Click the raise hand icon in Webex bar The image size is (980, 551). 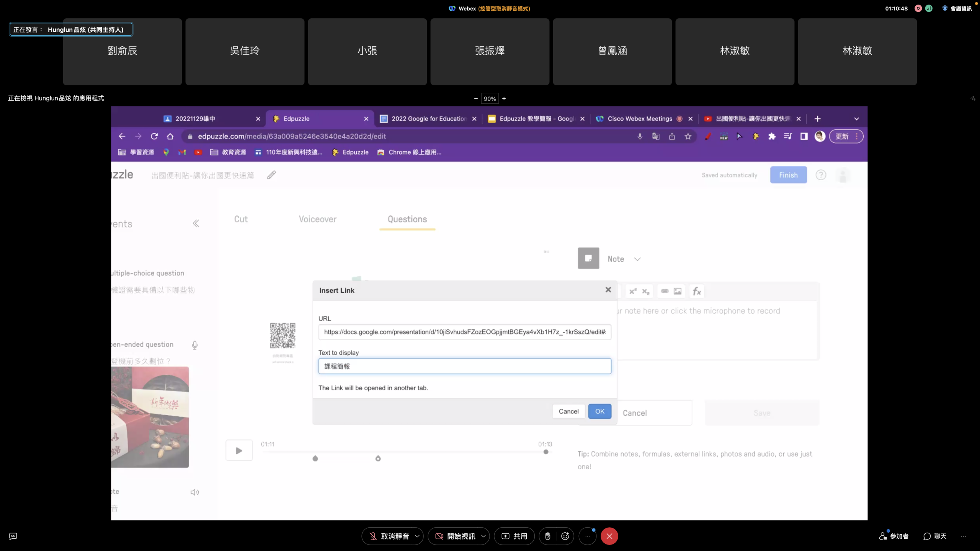click(x=547, y=536)
